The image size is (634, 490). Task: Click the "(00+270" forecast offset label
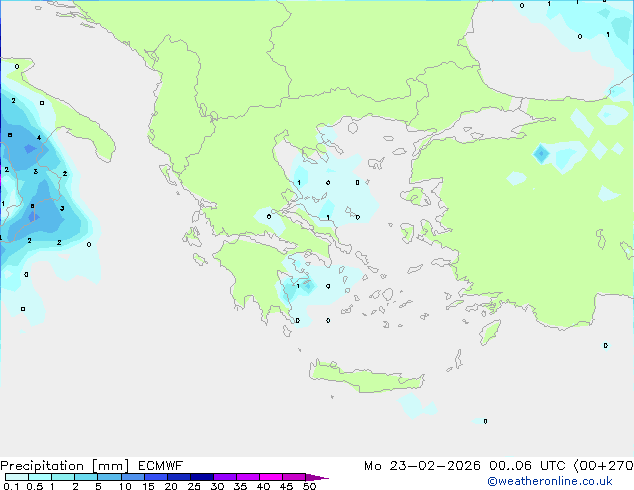(x=601, y=465)
